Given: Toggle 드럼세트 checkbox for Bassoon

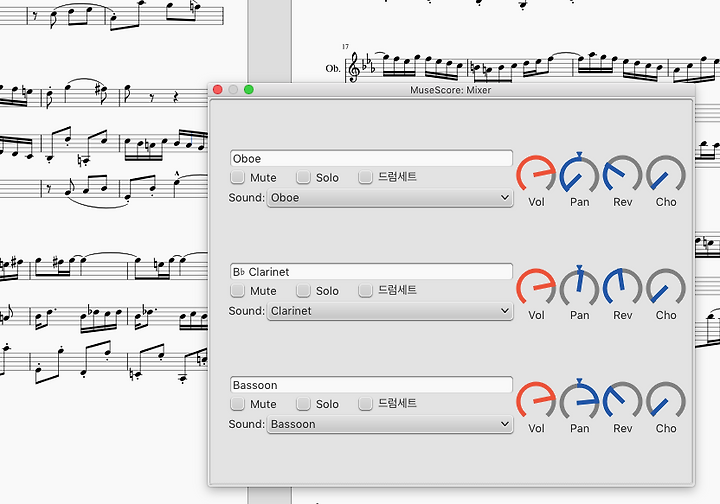Looking at the screenshot, I should 365,403.
